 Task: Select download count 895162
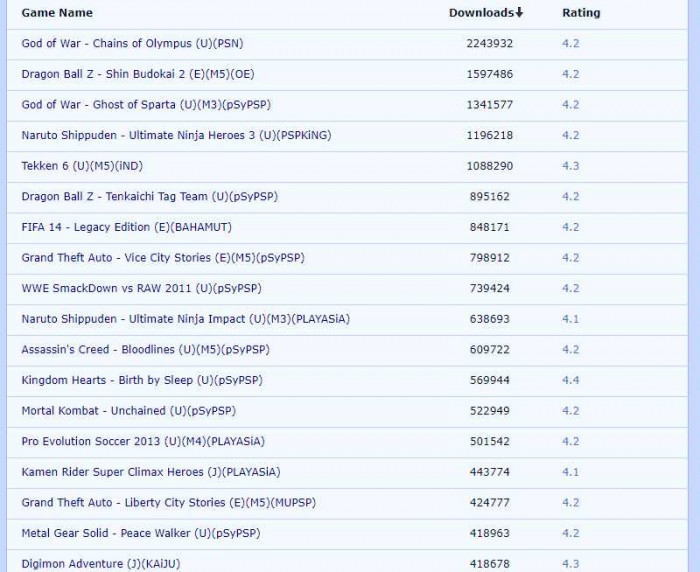tap(490, 196)
